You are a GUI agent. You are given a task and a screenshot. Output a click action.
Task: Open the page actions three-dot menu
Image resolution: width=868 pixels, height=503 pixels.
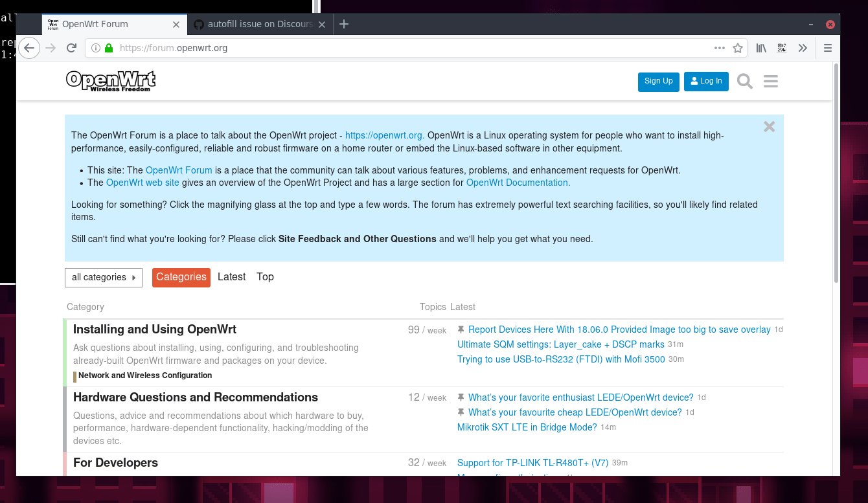(720, 48)
